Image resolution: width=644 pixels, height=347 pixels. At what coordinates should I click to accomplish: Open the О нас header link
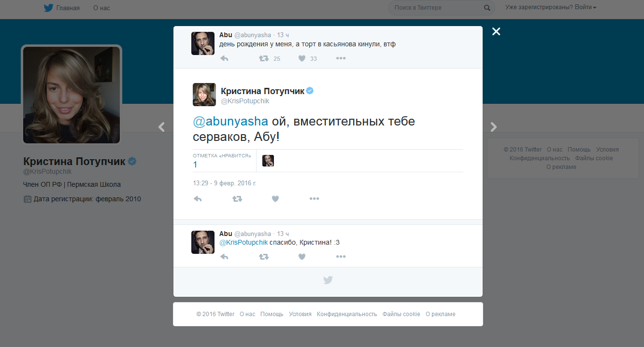(x=101, y=8)
